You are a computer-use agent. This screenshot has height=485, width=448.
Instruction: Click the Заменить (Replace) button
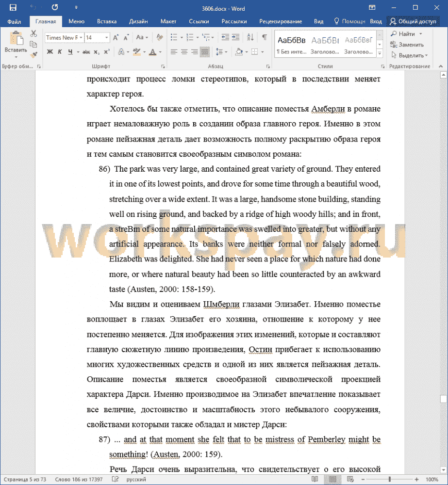(x=407, y=45)
